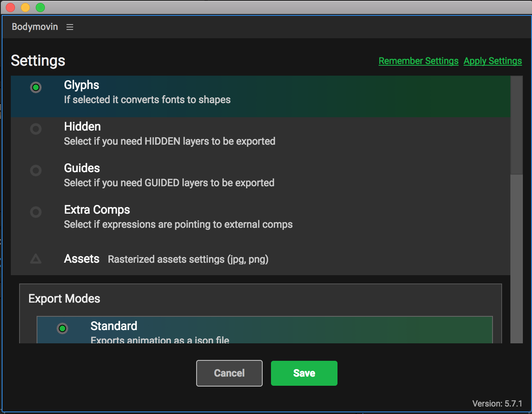Click the Settings heading
This screenshot has height=414, width=532.
38,61
